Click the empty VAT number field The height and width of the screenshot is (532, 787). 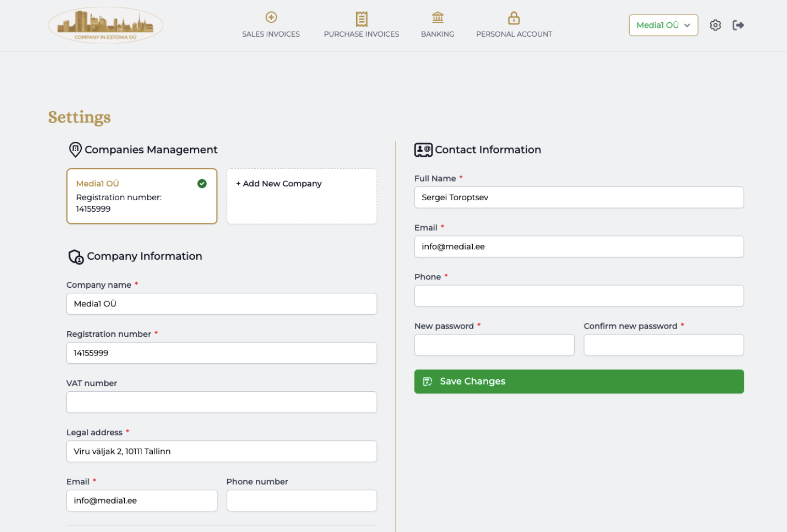tap(221, 402)
